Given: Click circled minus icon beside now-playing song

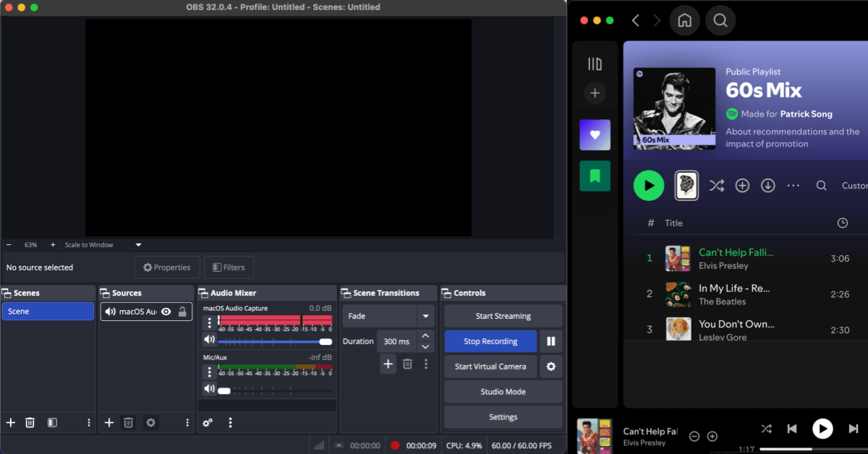Looking at the screenshot, I should click(694, 436).
